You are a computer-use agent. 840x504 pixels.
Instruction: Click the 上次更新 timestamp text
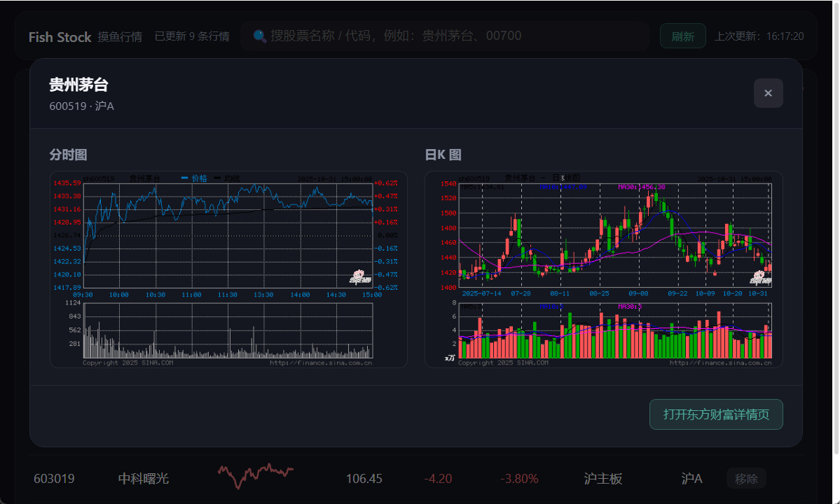pyautogui.click(x=759, y=36)
